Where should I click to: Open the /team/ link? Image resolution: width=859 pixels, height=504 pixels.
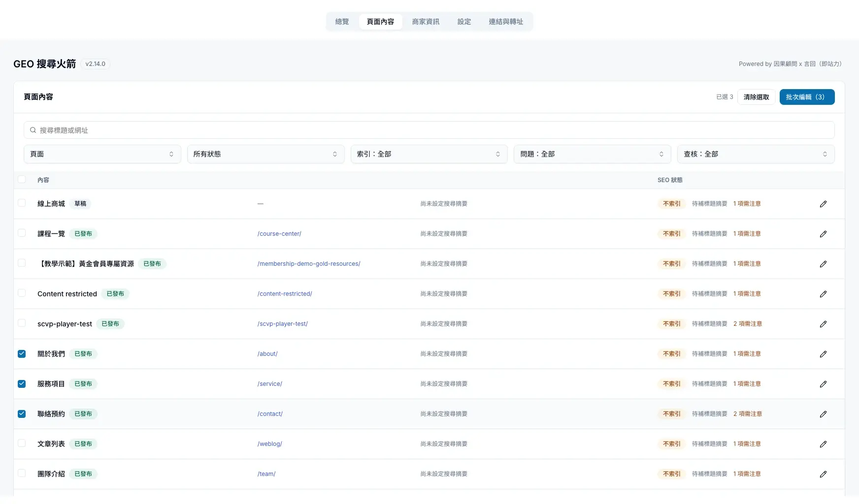[x=266, y=474]
